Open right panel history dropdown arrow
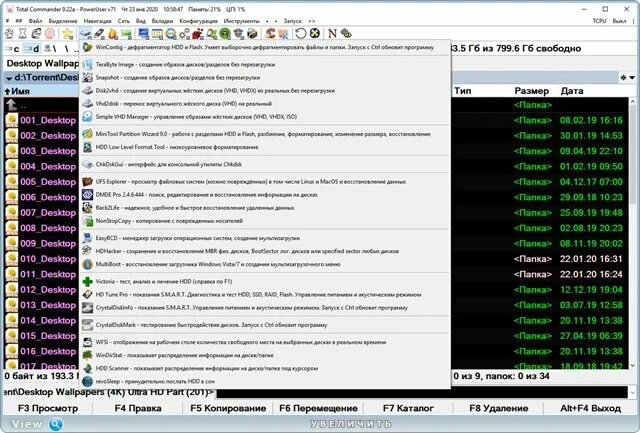The image size is (640, 433). pyautogui.click(x=632, y=78)
